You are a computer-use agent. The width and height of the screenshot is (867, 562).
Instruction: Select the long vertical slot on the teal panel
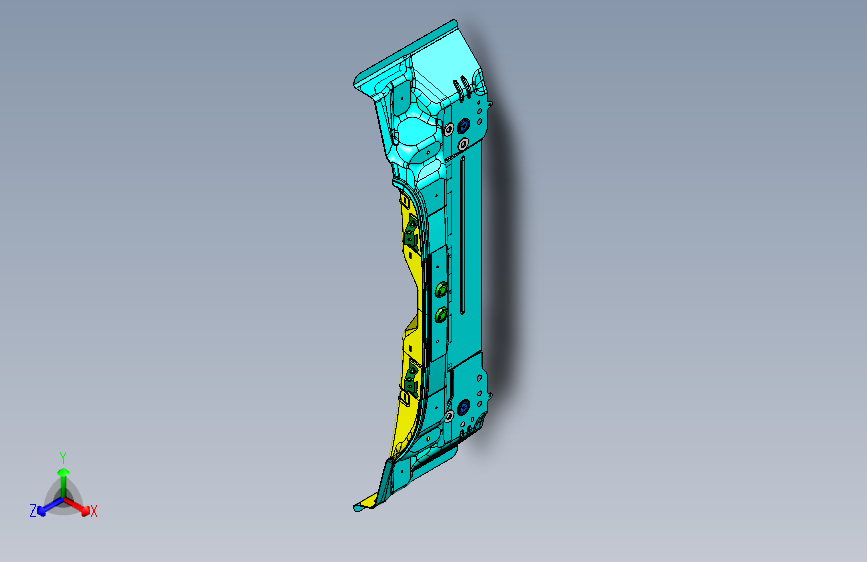[462, 235]
